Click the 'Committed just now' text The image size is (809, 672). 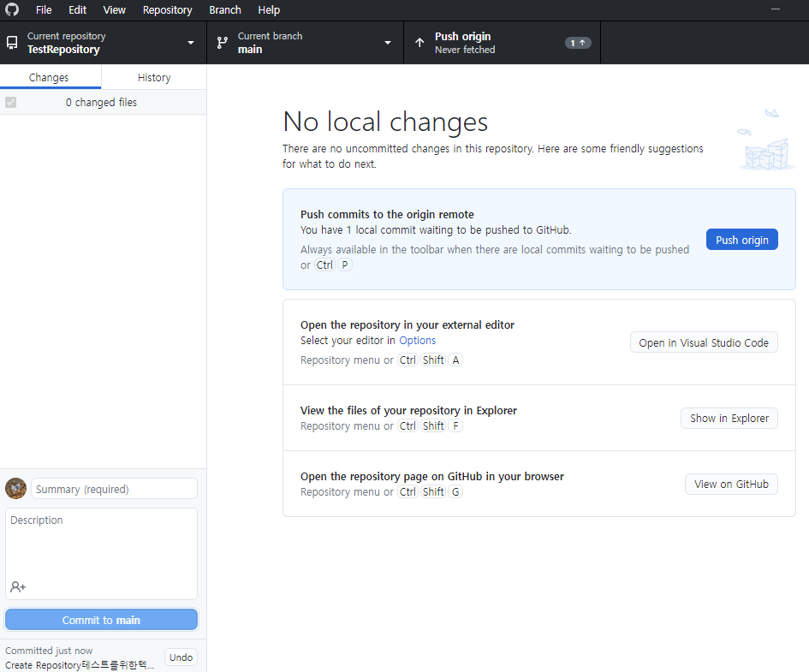point(49,651)
